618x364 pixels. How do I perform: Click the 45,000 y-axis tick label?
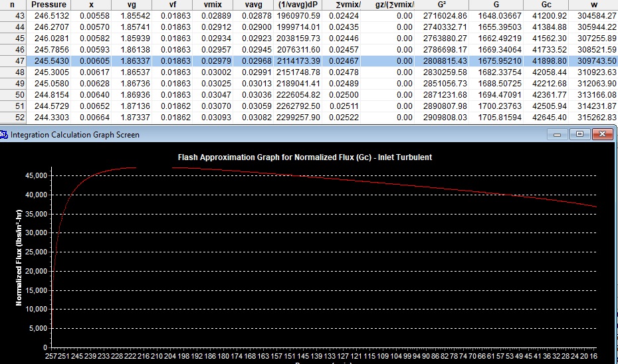click(x=35, y=176)
